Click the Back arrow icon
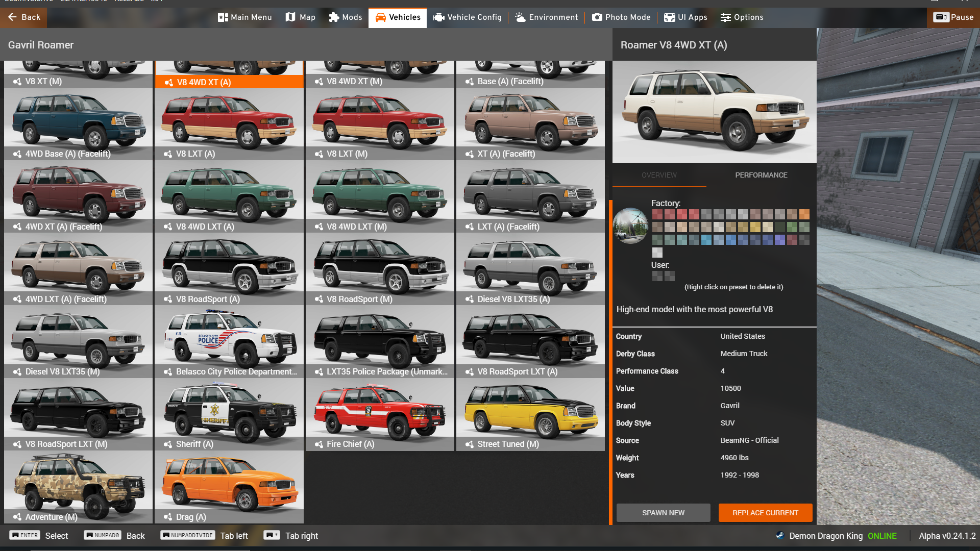The width and height of the screenshot is (980, 551). (x=12, y=17)
